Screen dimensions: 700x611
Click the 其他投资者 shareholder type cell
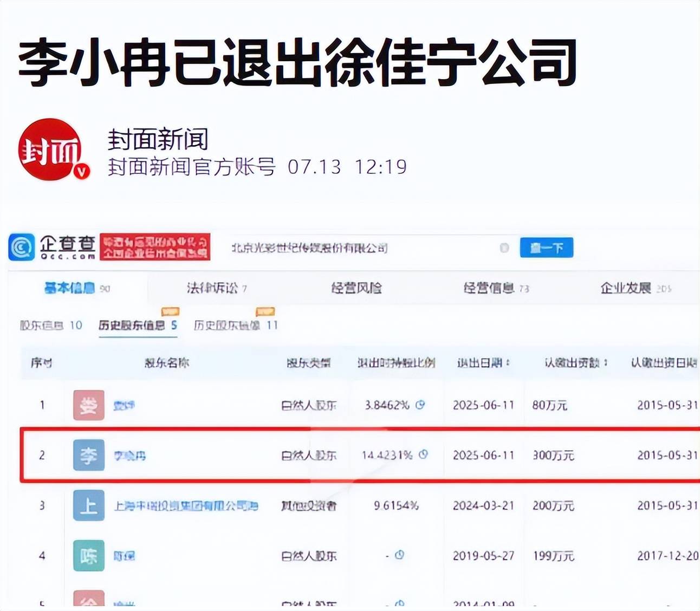pyautogui.click(x=308, y=505)
